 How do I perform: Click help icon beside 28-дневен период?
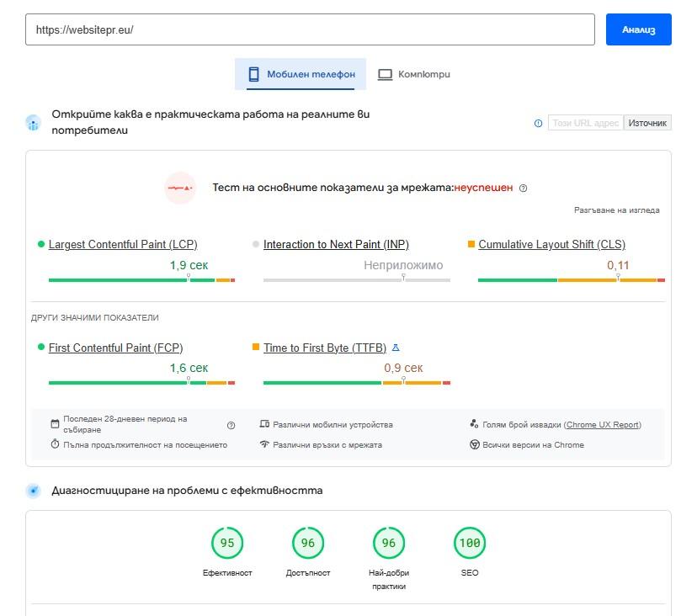tap(231, 425)
